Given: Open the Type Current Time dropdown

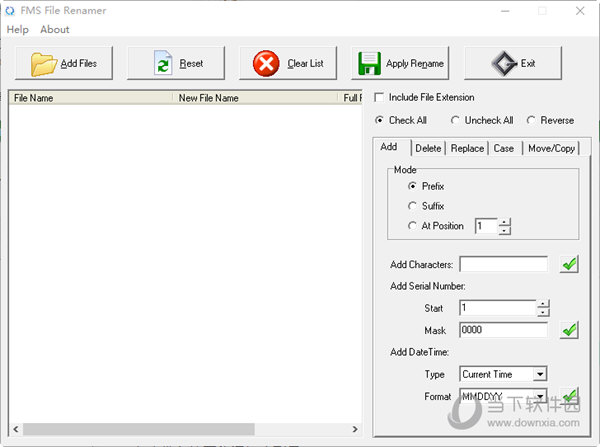Looking at the screenshot, I should click(x=540, y=374).
